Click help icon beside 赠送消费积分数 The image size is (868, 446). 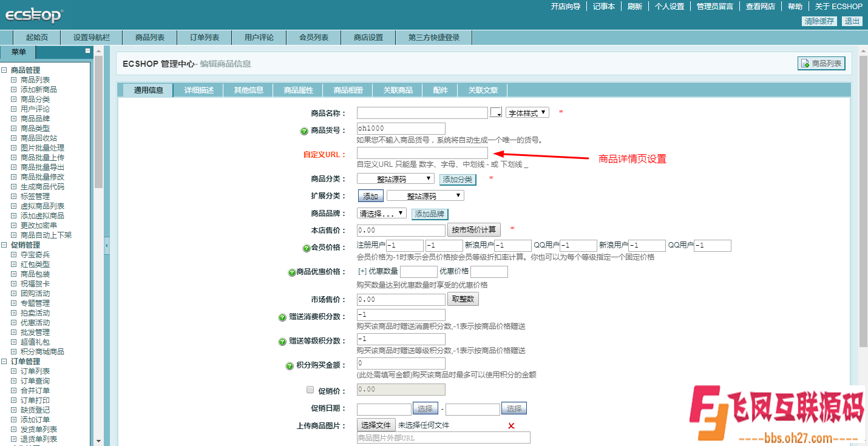click(x=282, y=317)
